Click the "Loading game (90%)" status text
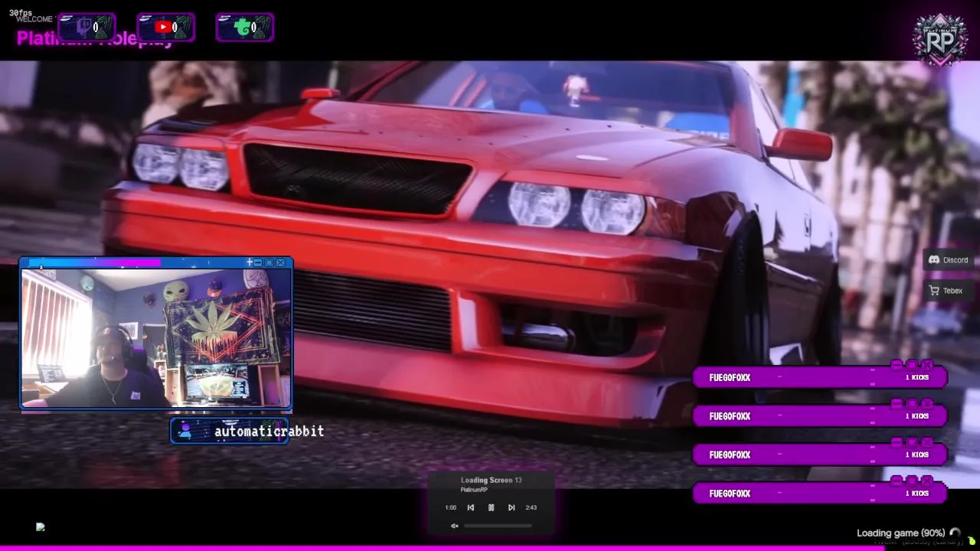 coord(900,533)
